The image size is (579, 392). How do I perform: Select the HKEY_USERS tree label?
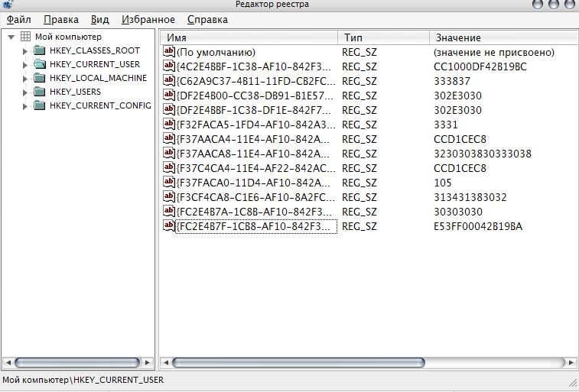[75, 92]
